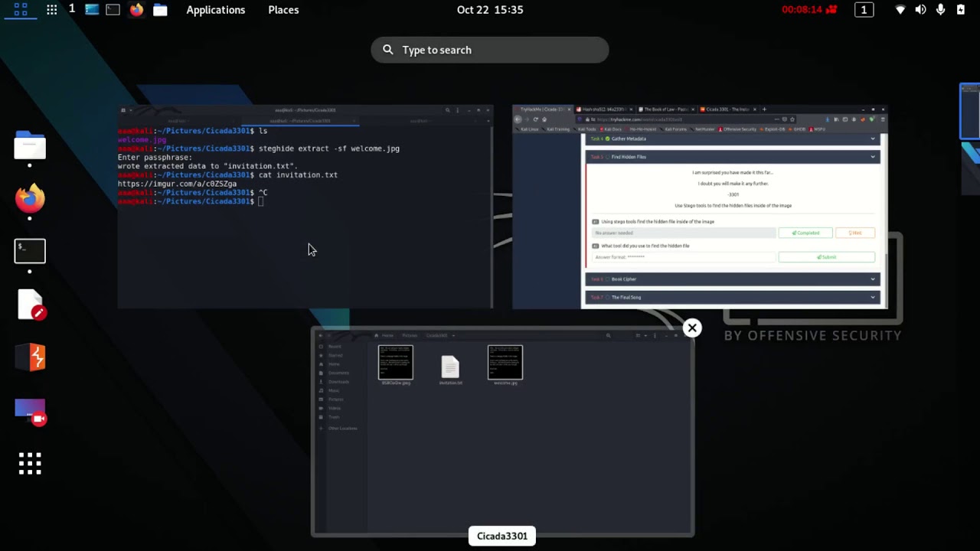The width and height of the screenshot is (980, 551).
Task: Expand the Task 4 Gather Metadata section
Action: point(733,139)
